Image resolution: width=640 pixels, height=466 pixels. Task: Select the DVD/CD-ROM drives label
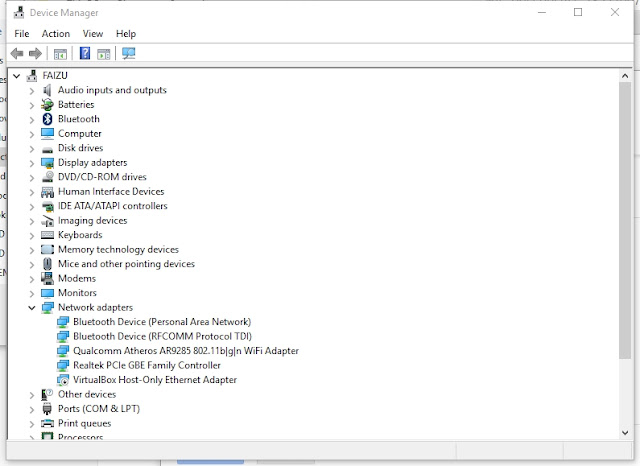pyautogui.click(x=102, y=177)
